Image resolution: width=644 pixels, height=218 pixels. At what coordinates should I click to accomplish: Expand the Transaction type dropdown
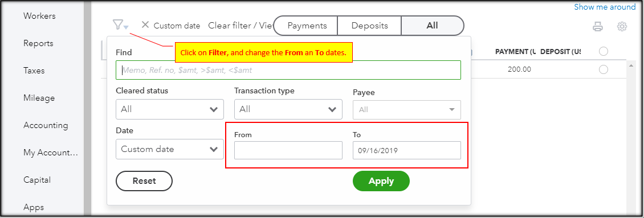[288, 109]
